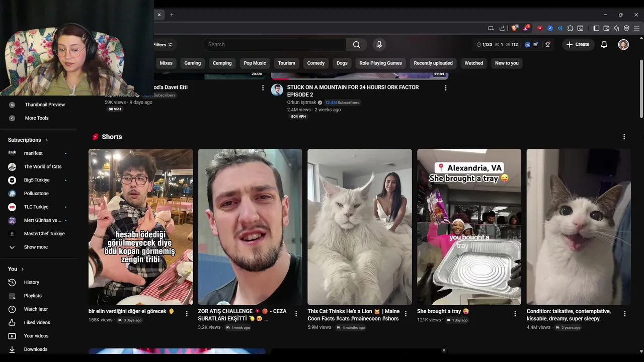644x362 pixels.
Task: Click the blue sound waves extension icon
Action: [x=560, y=28]
